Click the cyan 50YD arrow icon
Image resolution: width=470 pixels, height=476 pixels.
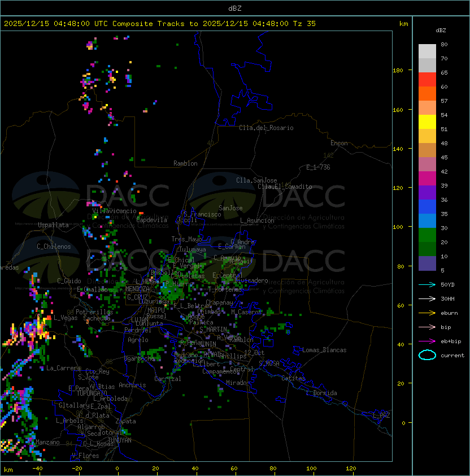click(427, 285)
